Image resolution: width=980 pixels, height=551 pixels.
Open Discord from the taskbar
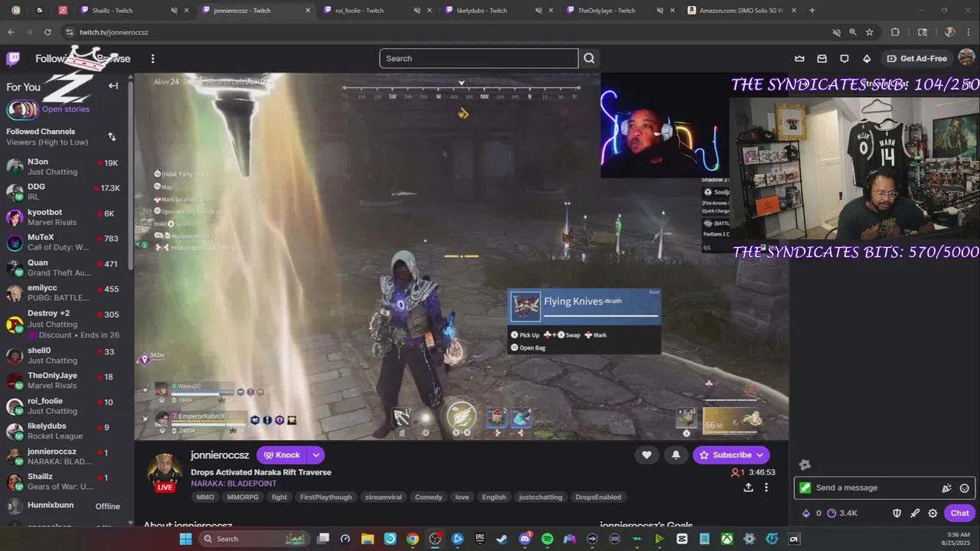click(524, 539)
